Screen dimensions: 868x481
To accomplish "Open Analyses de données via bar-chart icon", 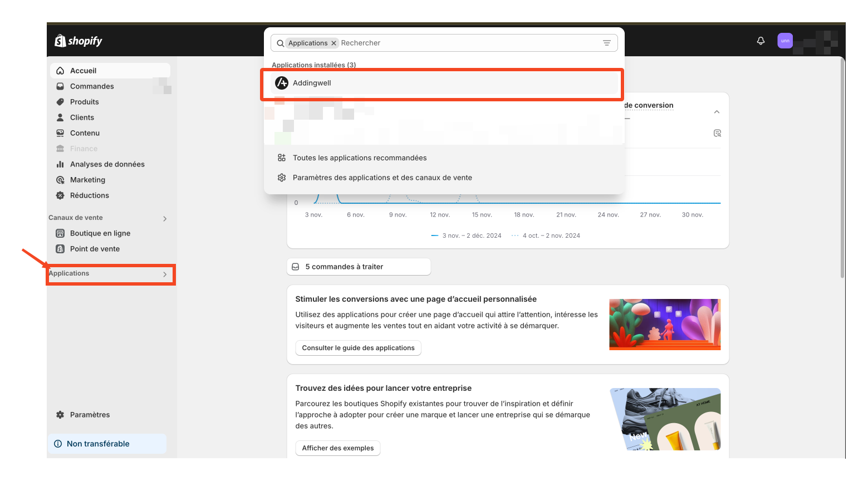I will point(60,164).
